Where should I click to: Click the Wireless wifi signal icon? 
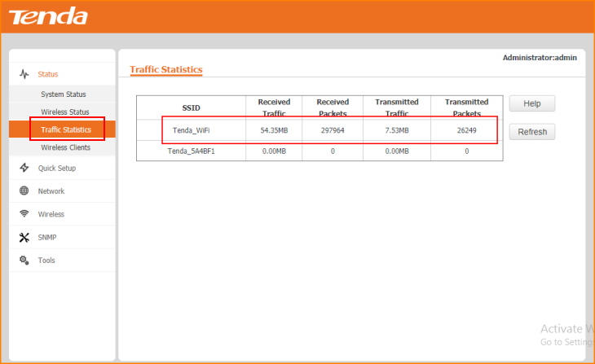tap(24, 214)
